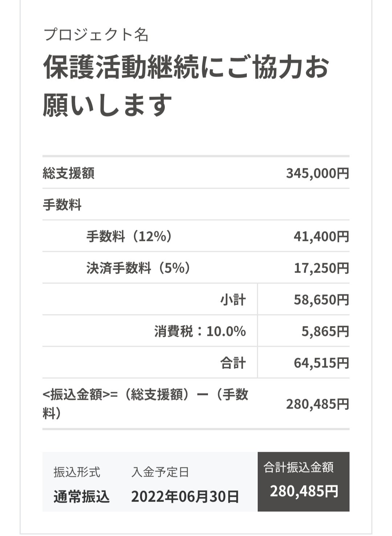The image size is (392, 536).
Task: Click the 通常振込 transfer type text
Action: pos(81,496)
